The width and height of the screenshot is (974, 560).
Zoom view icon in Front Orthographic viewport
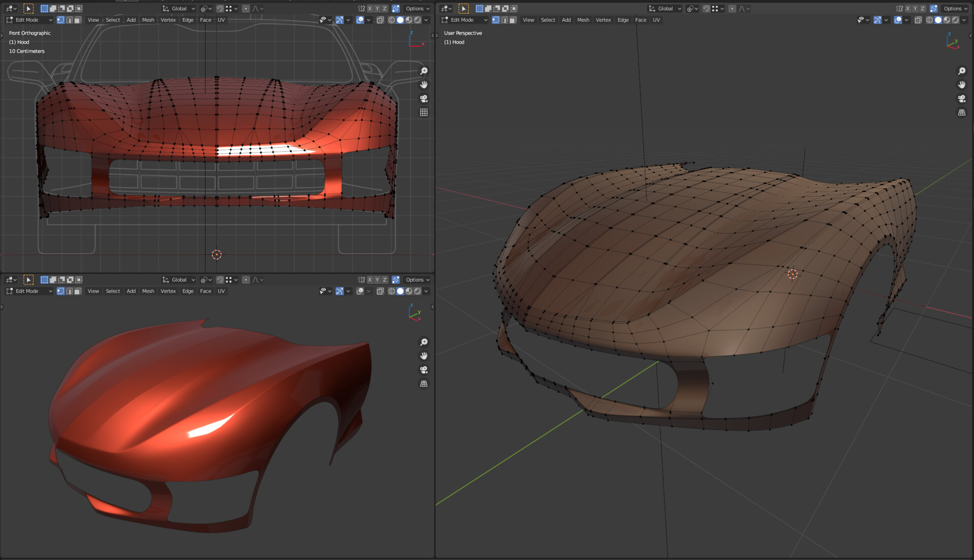pos(424,71)
